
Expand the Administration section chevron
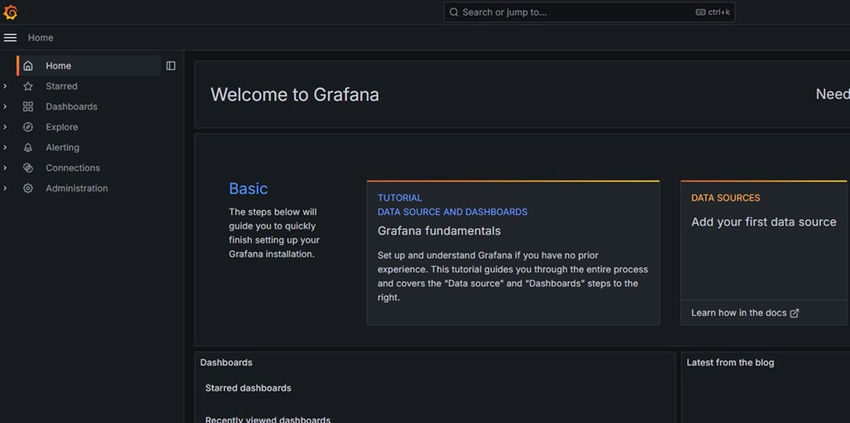pyautogui.click(x=5, y=188)
